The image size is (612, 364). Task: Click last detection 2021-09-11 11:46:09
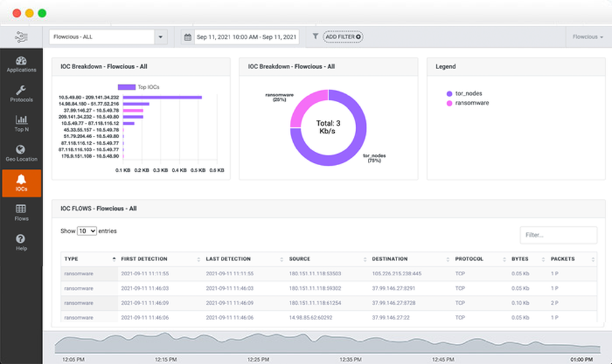[229, 303]
